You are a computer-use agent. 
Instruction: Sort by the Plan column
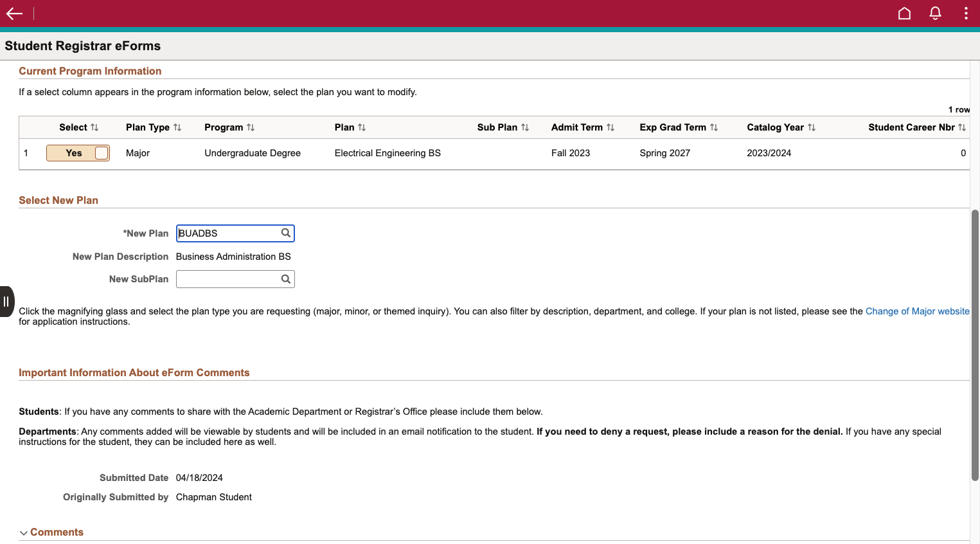pyautogui.click(x=350, y=127)
